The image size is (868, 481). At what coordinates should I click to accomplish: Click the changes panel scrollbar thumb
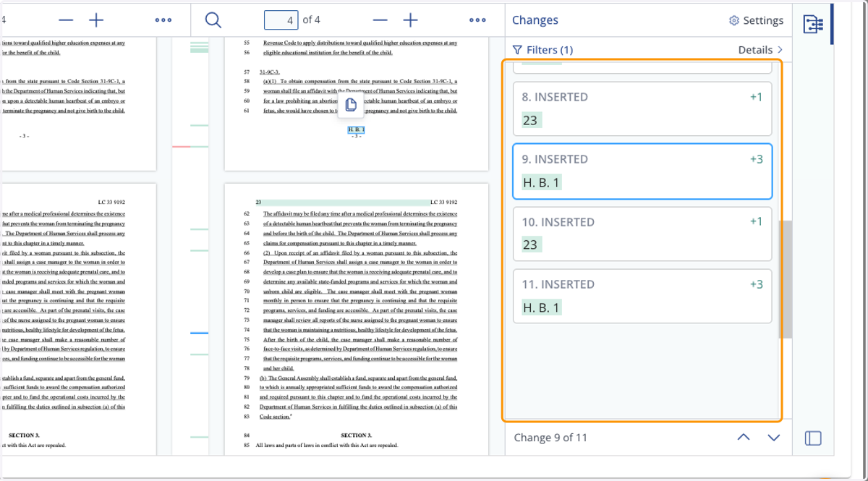tap(785, 279)
